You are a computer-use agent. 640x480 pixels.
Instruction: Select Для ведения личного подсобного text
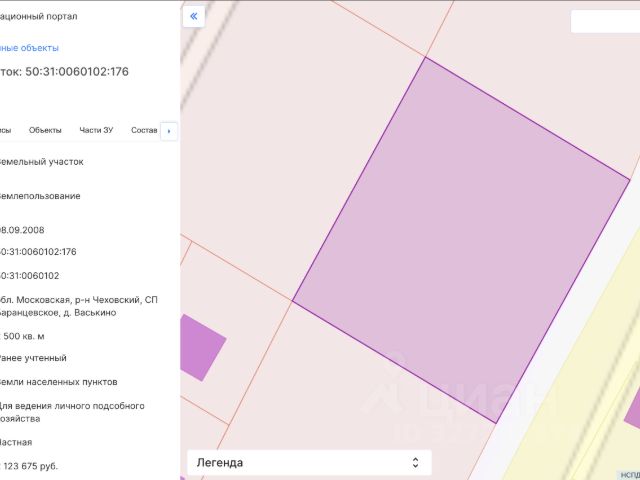(x=71, y=406)
